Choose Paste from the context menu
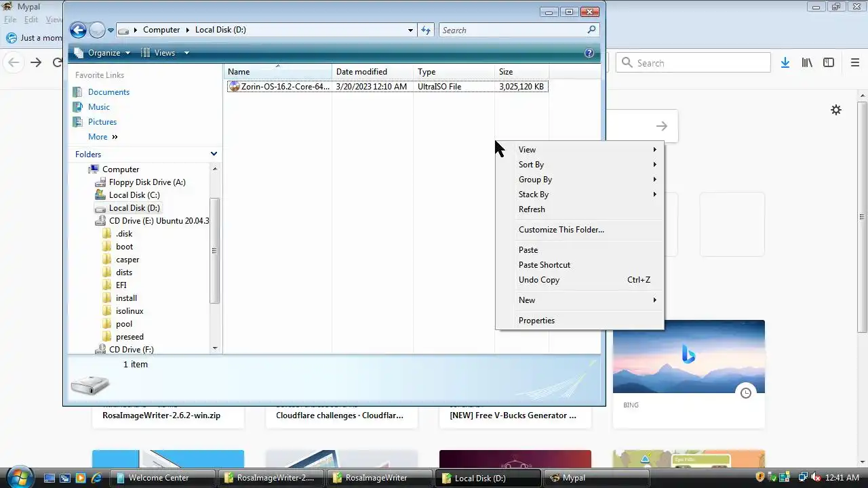The height and width of the screenshot is (488, 868). pos(580,250)
